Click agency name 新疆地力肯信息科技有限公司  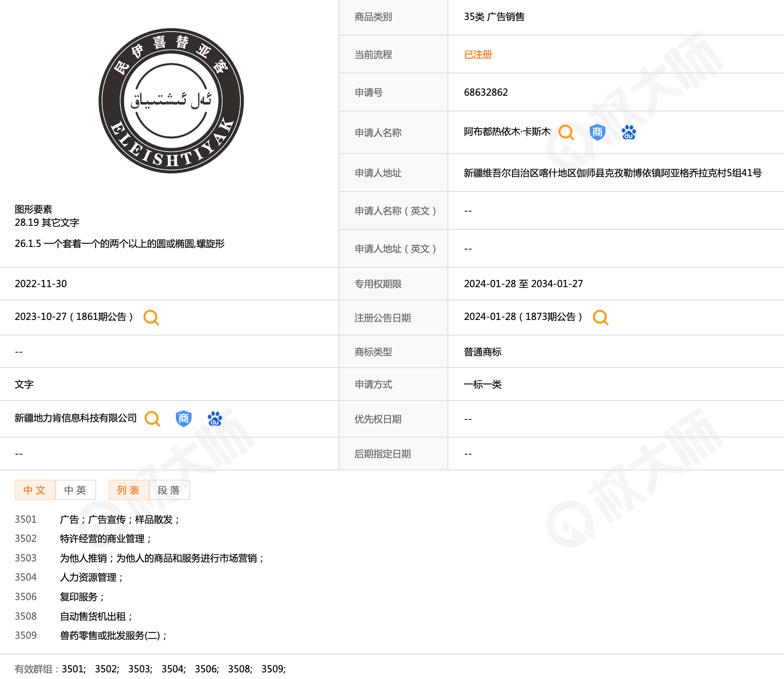coord(76,418)
